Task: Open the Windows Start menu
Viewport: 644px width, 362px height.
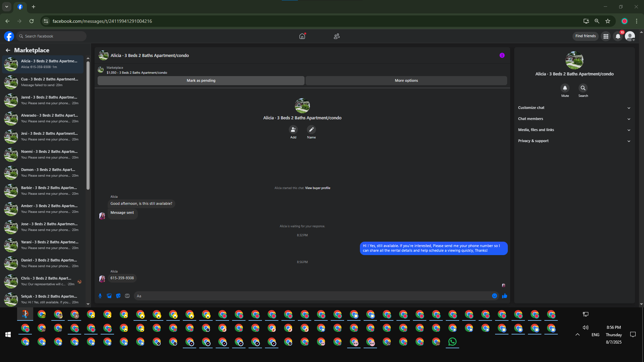Action: 8,335
